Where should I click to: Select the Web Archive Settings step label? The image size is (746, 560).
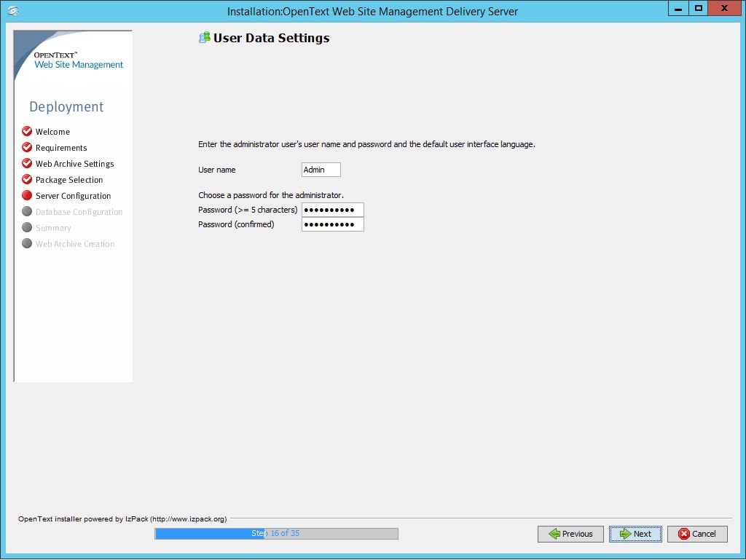click(x=75, y=164)
